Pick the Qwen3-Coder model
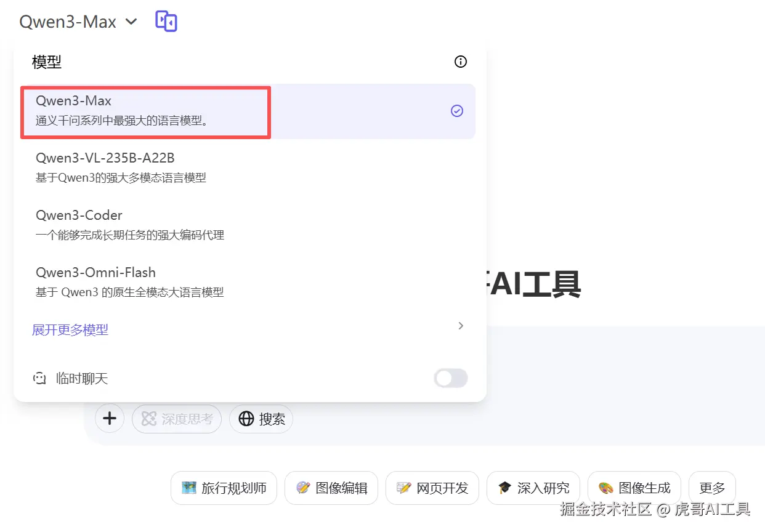This screenshot has height=532, width=765. 248,225
